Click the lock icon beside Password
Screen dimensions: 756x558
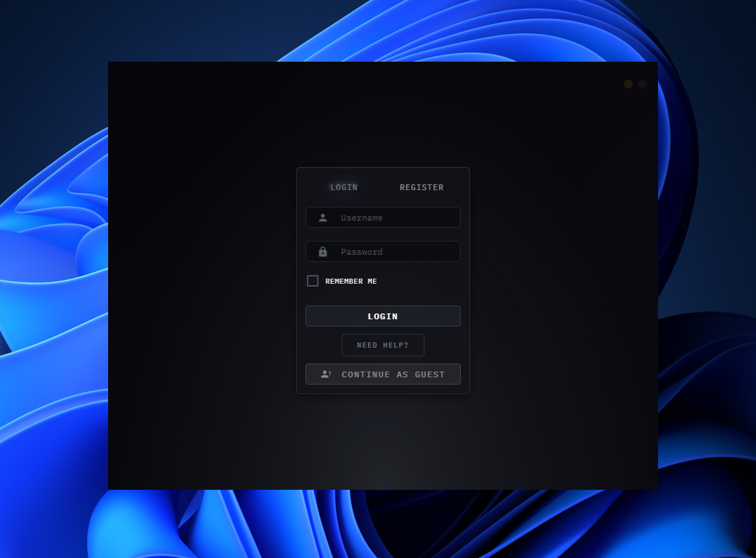(323, 252)
